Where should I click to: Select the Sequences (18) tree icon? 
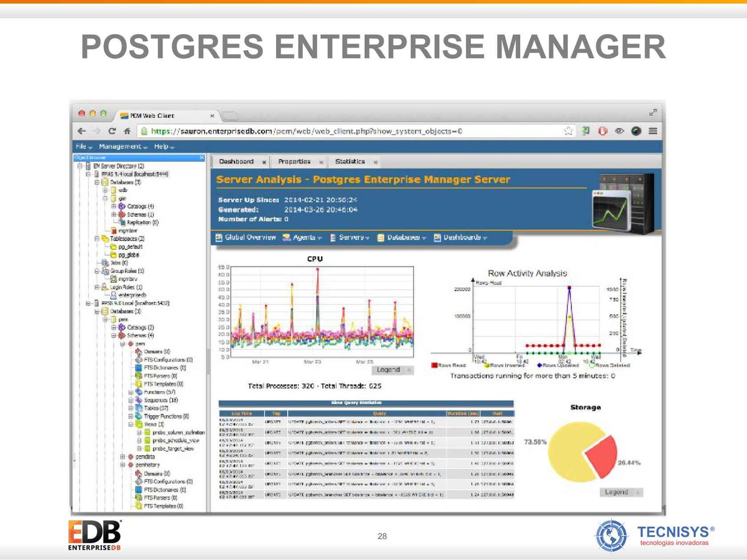click(139, 400)
